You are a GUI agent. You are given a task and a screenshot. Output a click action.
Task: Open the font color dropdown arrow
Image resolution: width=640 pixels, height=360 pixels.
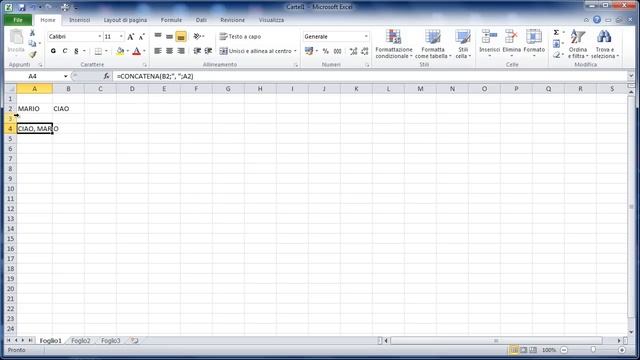144,51
